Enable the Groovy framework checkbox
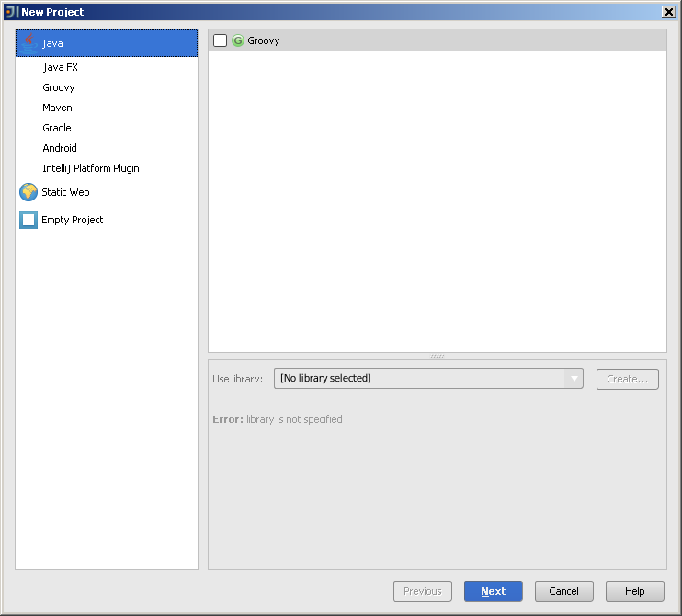Screen dimensions: 682x616 pyautogui.click(x=220, y=40)
